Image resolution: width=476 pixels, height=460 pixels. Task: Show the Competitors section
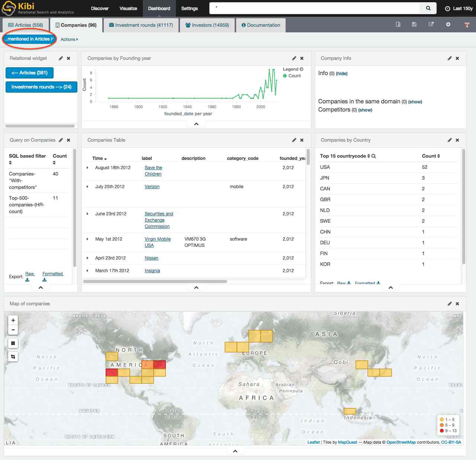365,110
